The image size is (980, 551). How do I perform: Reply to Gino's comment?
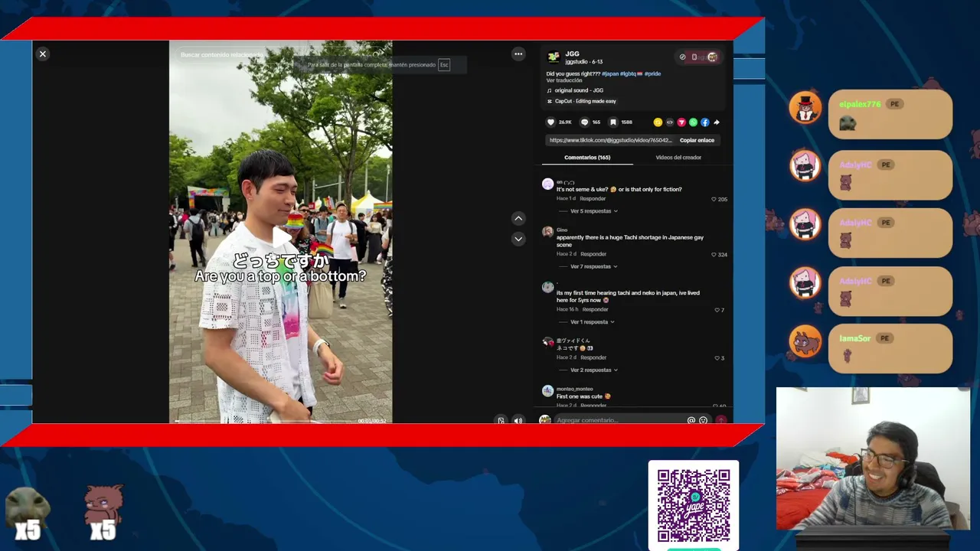[x=593, y=254]
